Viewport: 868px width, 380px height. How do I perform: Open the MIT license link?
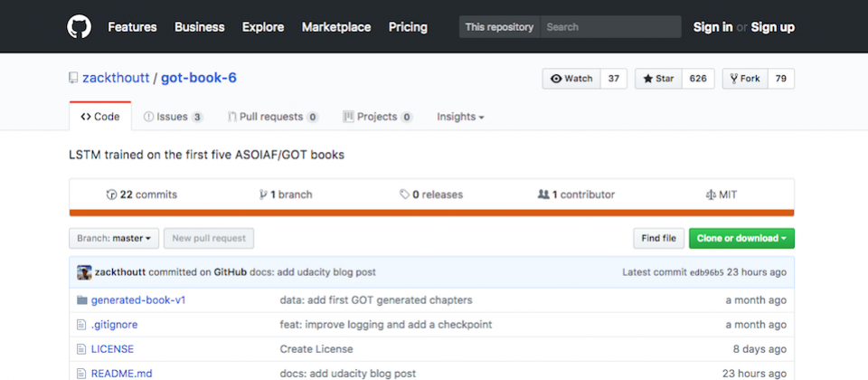tap(722, 195)
